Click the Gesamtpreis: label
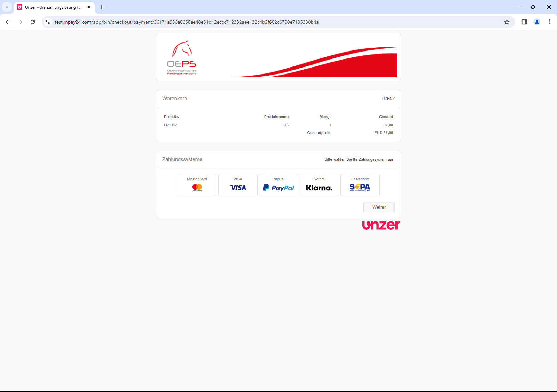557x392 pixels. coord(319,133)
